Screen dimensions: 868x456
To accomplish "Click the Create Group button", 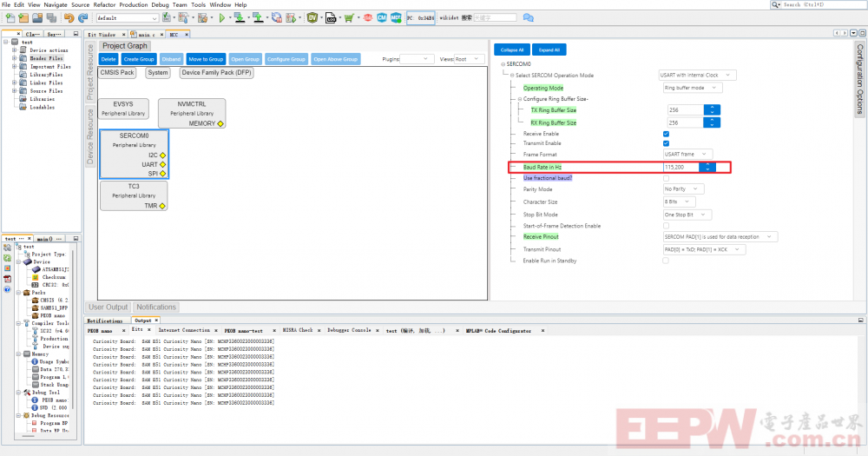I will click(138, 59).
